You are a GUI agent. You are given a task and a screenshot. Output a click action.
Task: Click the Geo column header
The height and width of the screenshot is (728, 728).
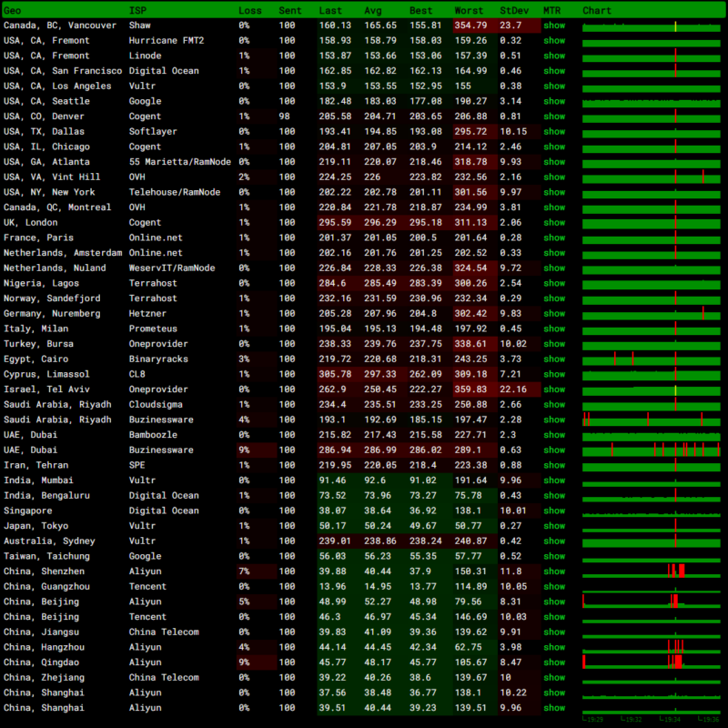(x=13, y=10)
